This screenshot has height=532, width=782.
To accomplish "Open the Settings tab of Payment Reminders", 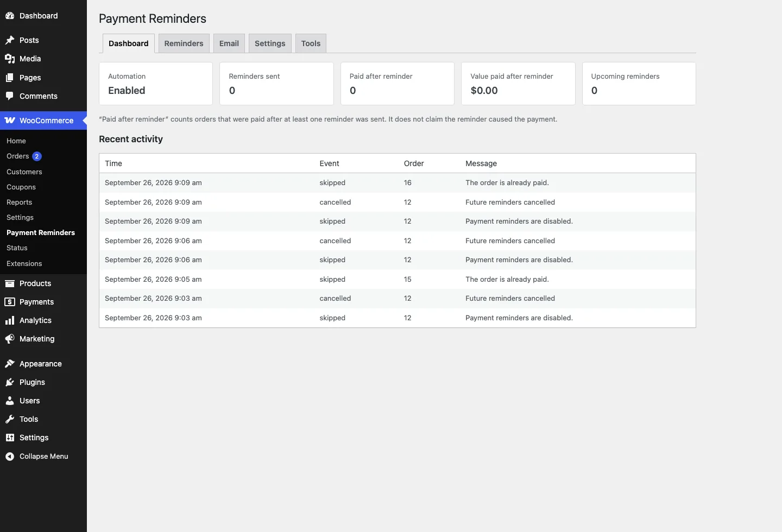I will coord(270,43).
